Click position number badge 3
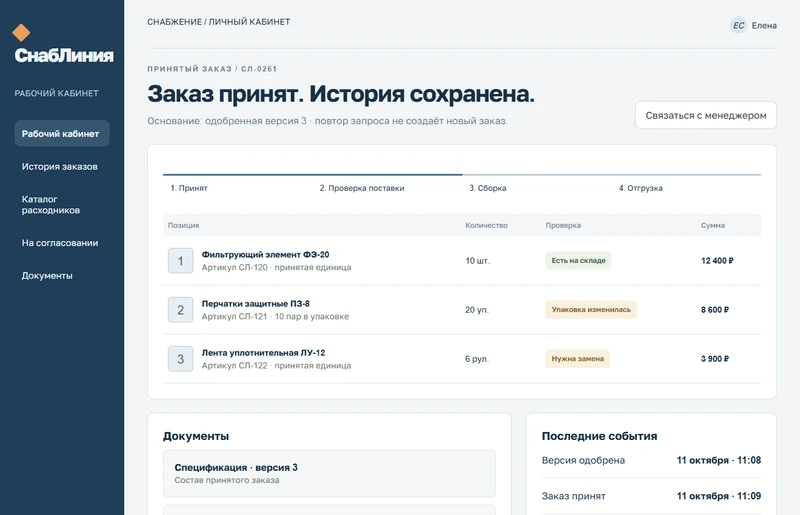Viewport: 800px width, 515px height. (181, 359)
